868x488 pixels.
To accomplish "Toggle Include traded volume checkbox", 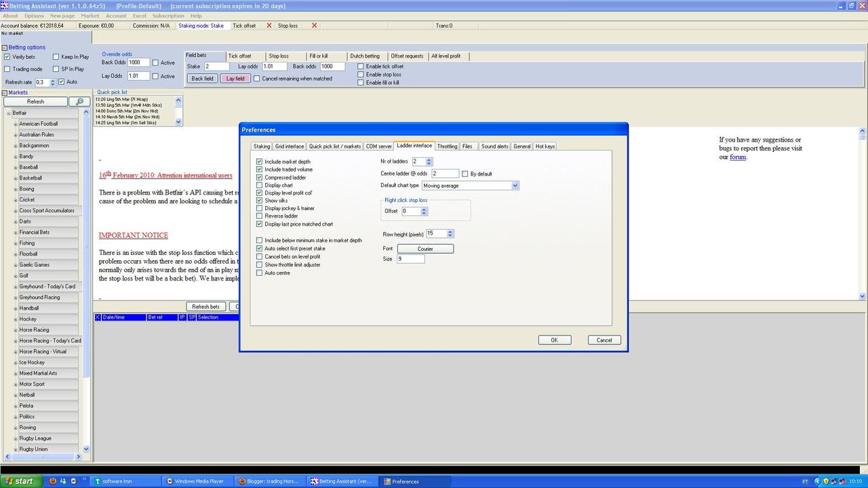I will click(x=260, y=169).
